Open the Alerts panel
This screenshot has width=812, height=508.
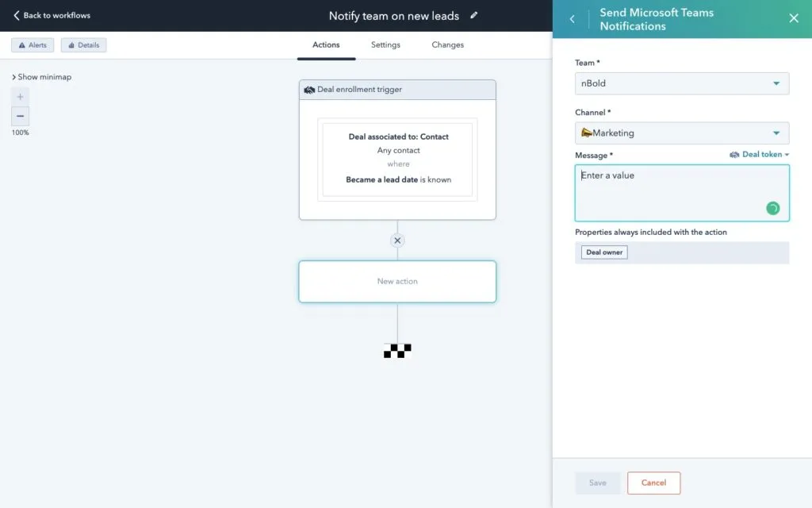coord(33,45)
